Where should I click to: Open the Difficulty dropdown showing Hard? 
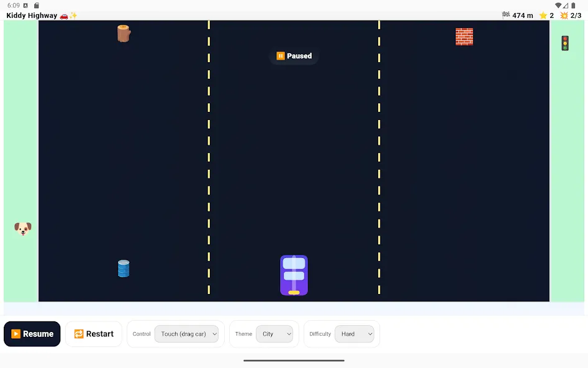coord(355,334)
